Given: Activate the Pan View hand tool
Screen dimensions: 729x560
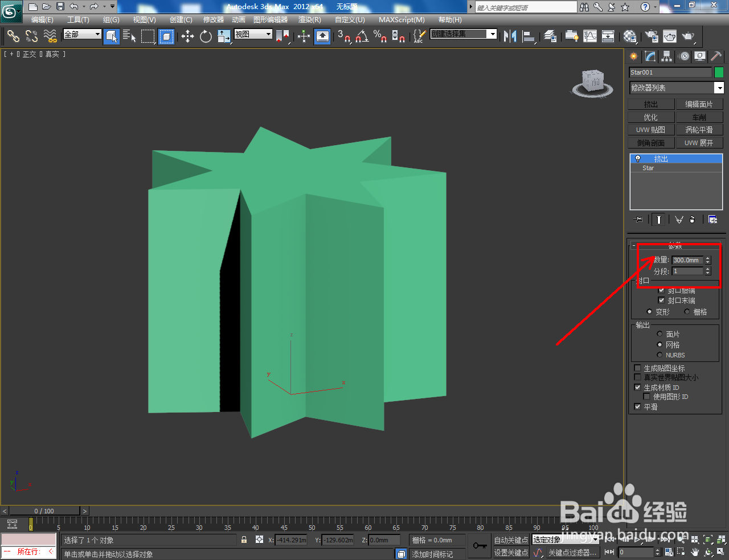Looking at the screenshot, I should coord(695,552).
